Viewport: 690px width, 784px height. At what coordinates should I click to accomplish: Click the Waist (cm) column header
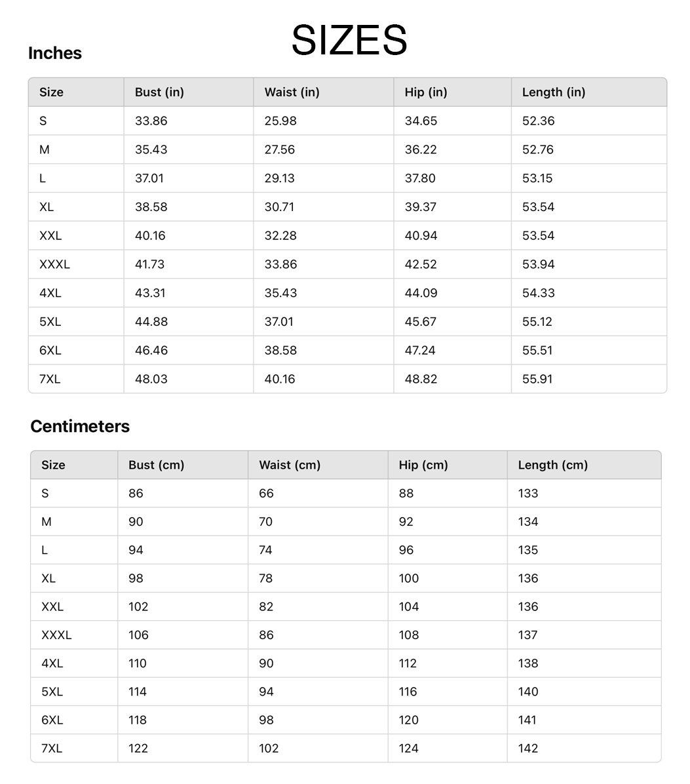(290, 465)
